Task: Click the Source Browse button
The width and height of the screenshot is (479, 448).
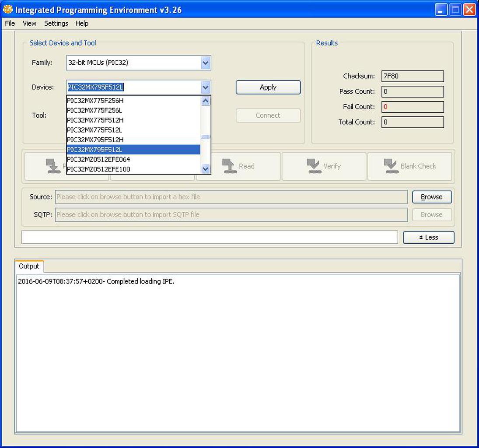Action: pyautogui.click(x=432, y=197)
